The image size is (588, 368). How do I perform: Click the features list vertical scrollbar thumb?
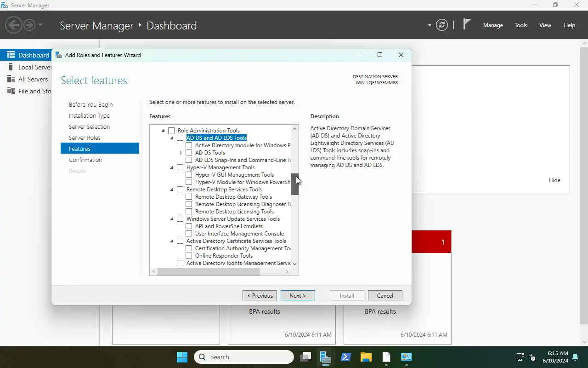pyautogui.click(x=295, y=184)
